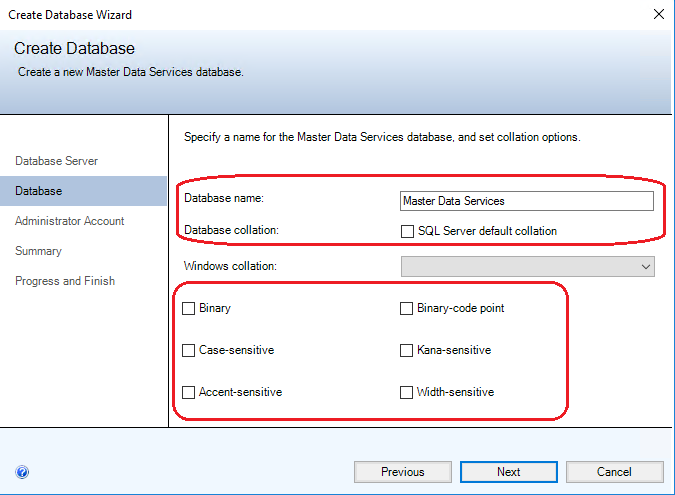Turn on the Width-sensitive option
This screenshot has height=495, width=675.
pos(407,393)
